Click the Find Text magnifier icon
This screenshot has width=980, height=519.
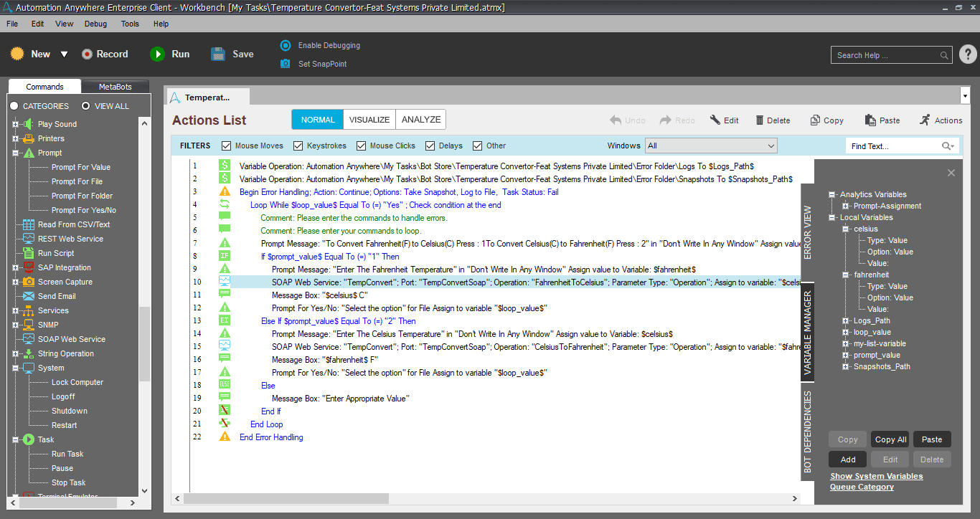tap(948, 146)
